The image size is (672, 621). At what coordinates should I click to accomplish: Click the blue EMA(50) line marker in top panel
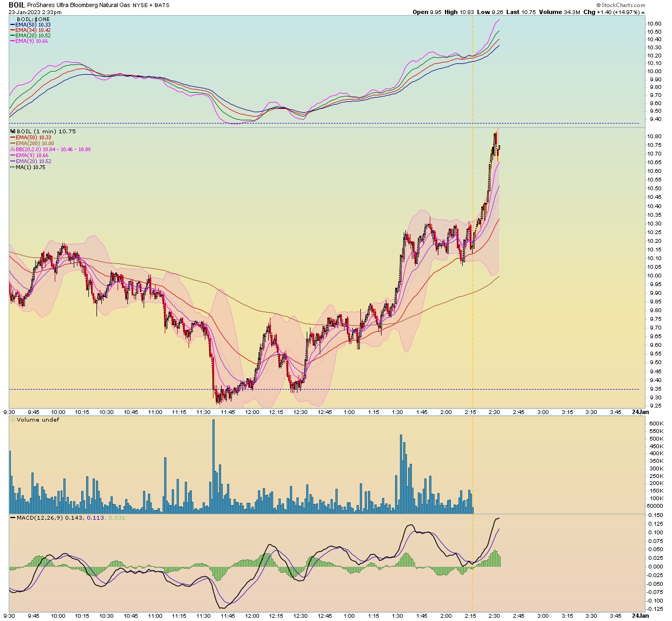[x=12, y=25]
